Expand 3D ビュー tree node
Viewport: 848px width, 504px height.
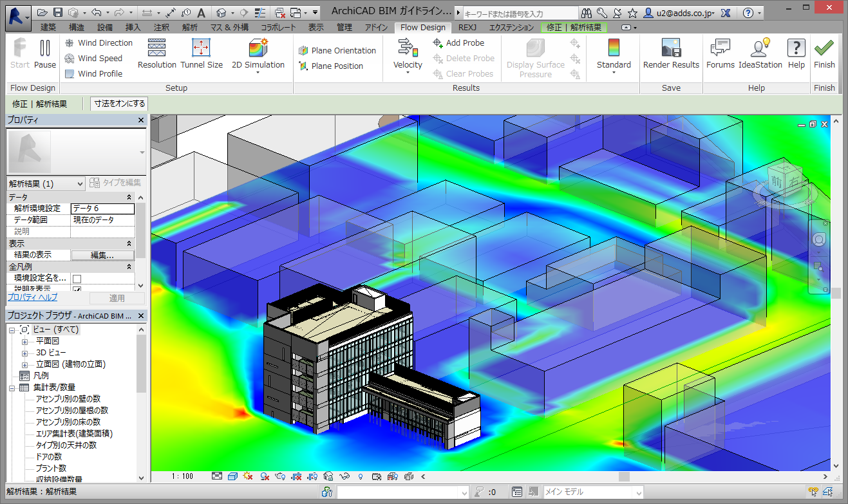(24, 353)
